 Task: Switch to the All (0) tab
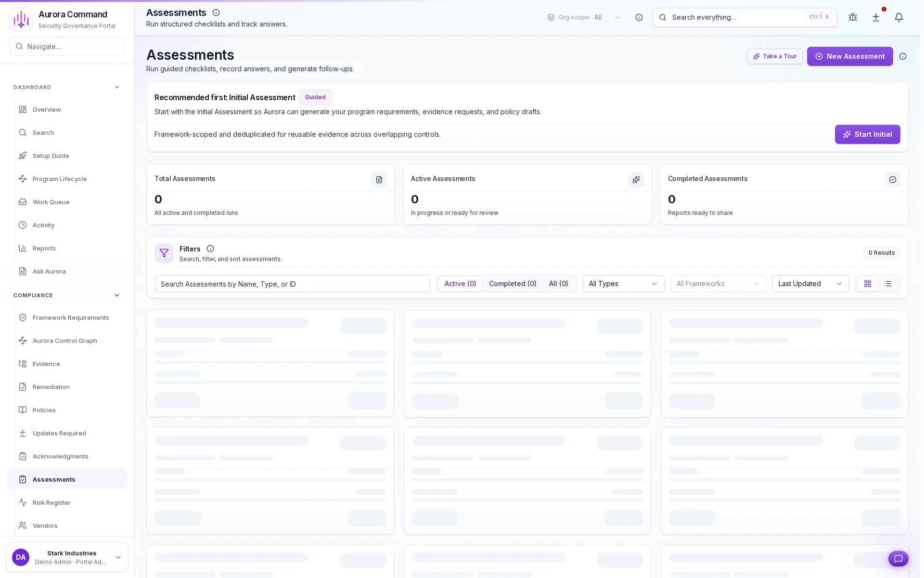[x=558, y=284]
